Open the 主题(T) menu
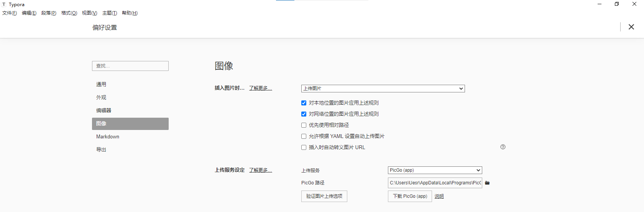The image size is (644, 212). click(110, 13)
